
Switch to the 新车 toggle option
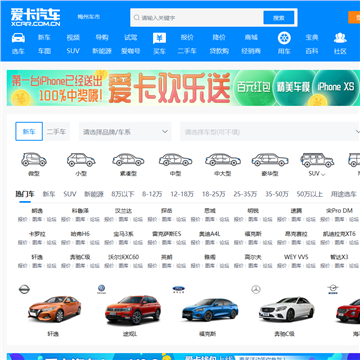(29, 131)
